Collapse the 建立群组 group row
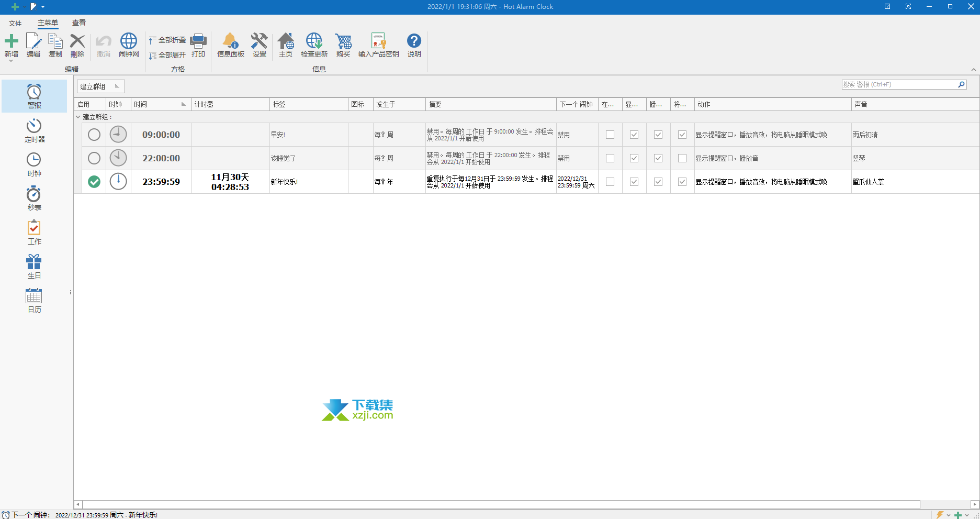The height and width of the screenshot is (519, 980). [x=78, y=117]
